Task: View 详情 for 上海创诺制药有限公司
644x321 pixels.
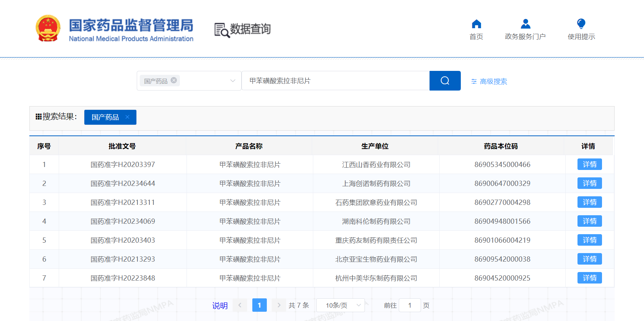Action: pyautogui.click(x=590, y=183)
